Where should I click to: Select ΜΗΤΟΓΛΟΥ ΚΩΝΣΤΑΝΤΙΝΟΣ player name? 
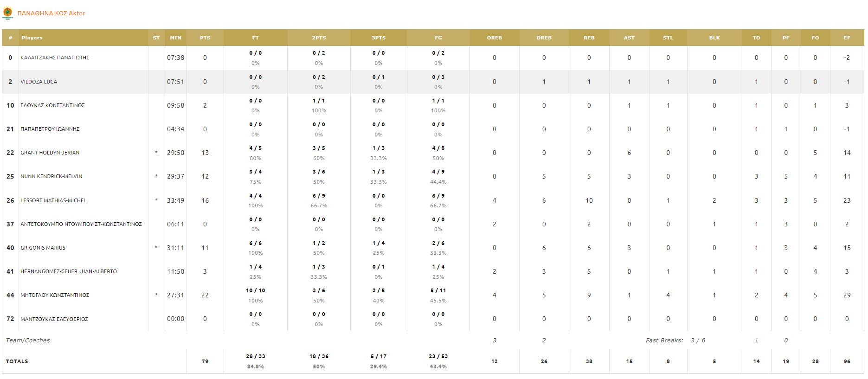55,295
